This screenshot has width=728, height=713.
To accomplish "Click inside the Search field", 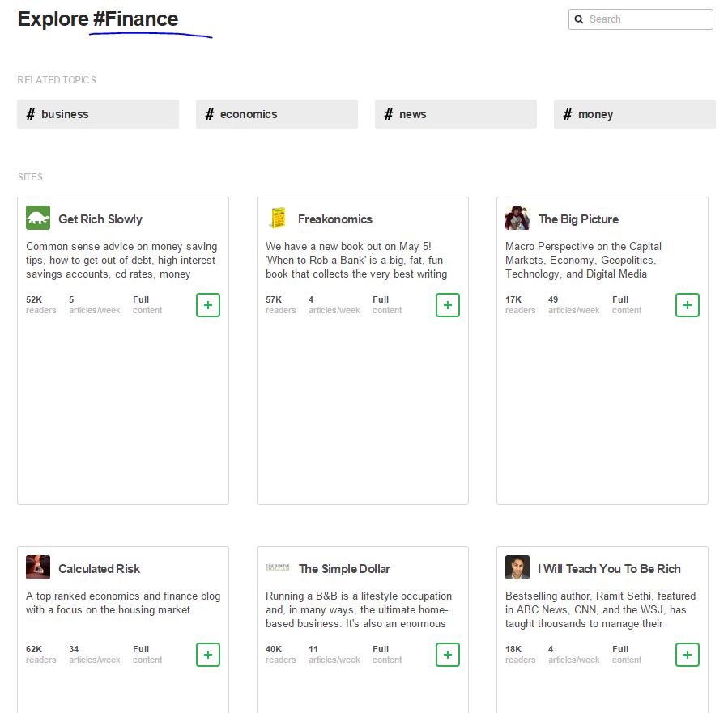I will coord(648,19).
